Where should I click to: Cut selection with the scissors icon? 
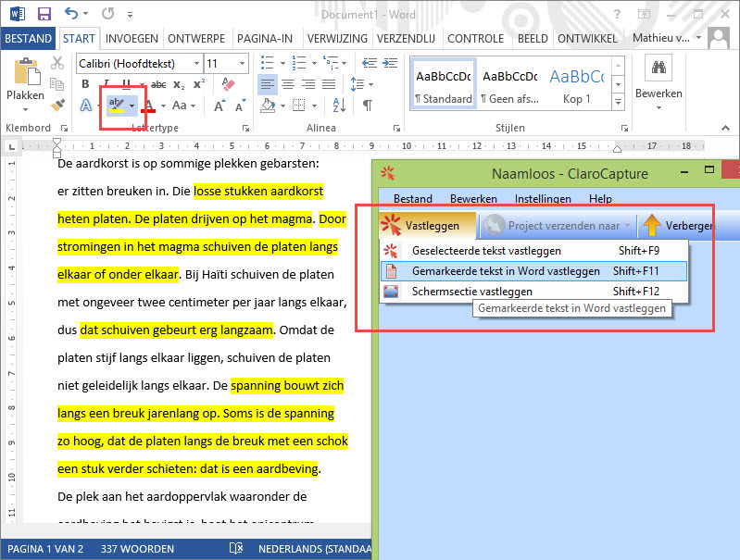tap(57, 63)
